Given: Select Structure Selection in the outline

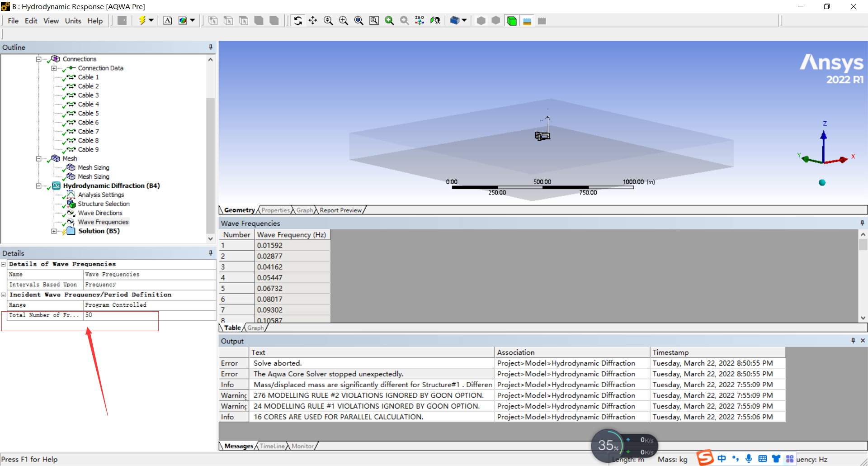Looking at the screenshot, I should pyautogui.click(x=104, y=204).
